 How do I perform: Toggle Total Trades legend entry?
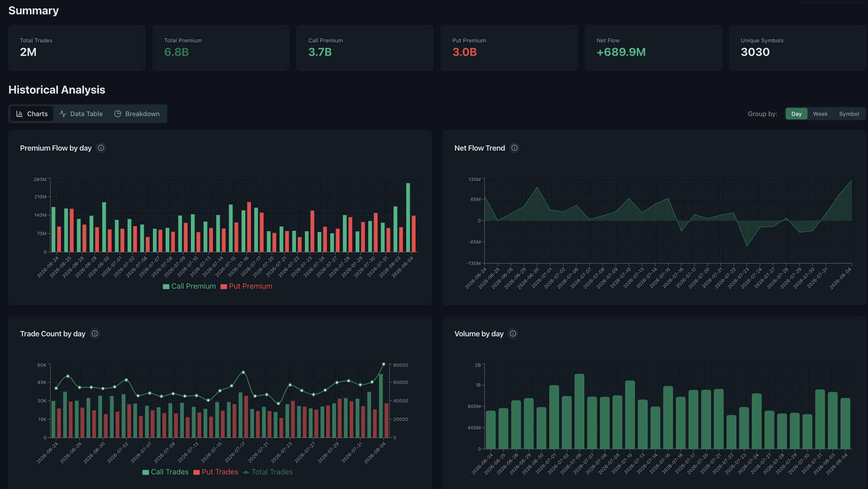tap(268, 472)
